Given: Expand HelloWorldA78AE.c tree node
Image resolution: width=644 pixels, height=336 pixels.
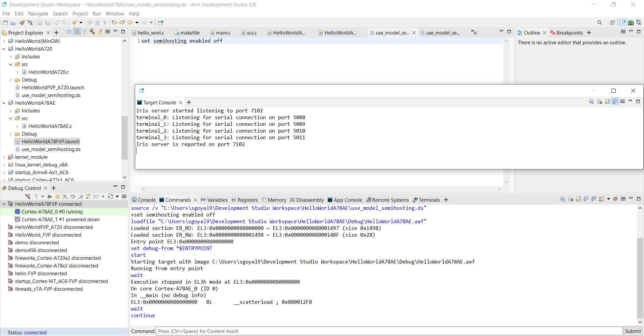Looking at the screenshot, I should click(17, 126).
